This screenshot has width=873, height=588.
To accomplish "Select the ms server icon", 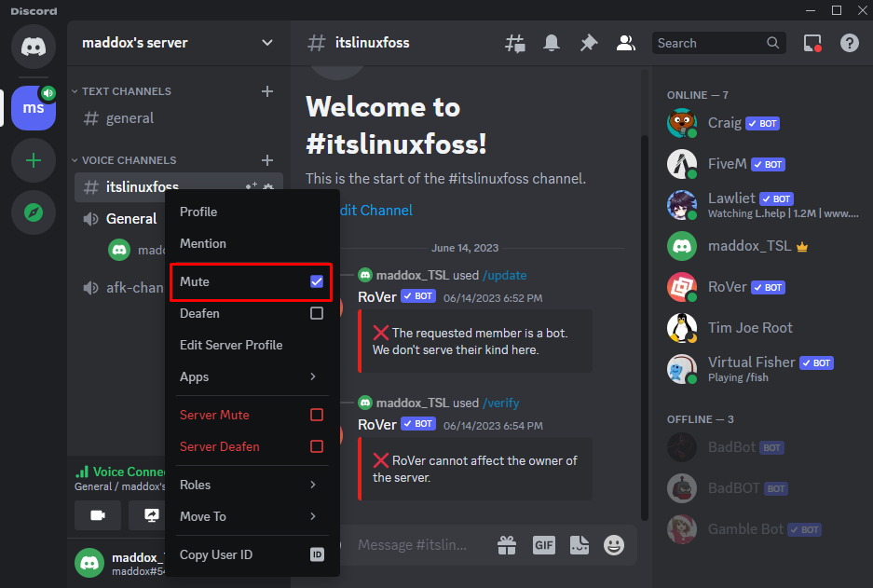I will [34, 107].
